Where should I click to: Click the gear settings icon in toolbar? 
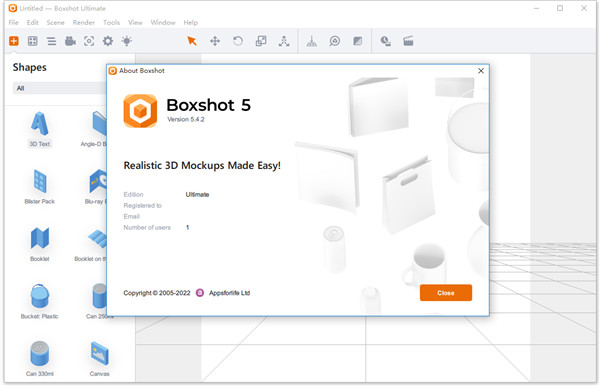tap(108, 41)
